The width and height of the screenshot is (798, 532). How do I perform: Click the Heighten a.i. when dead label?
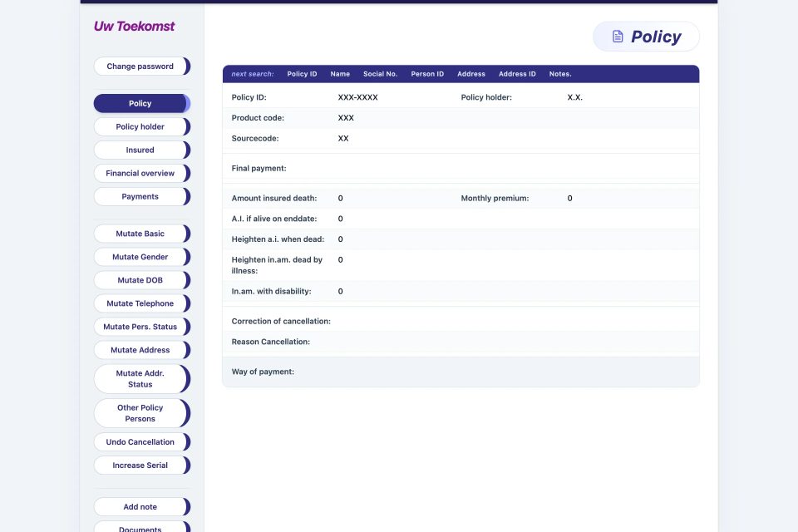pos(278,239)
